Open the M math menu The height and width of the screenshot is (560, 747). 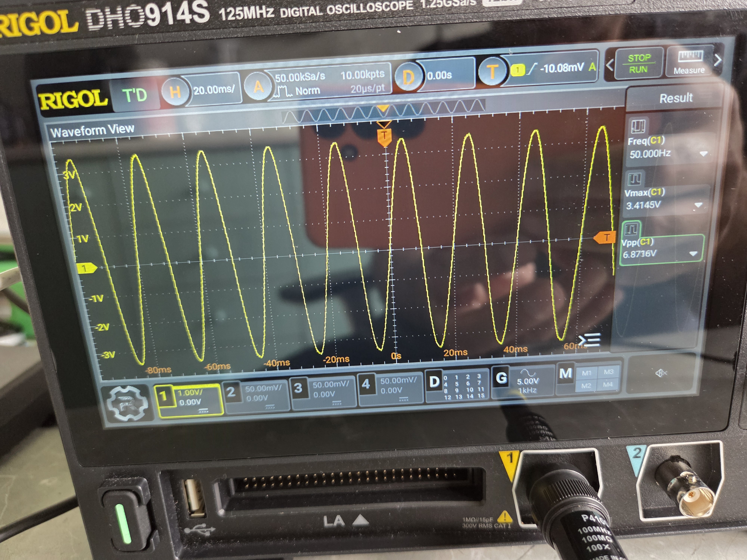(565, 373)
